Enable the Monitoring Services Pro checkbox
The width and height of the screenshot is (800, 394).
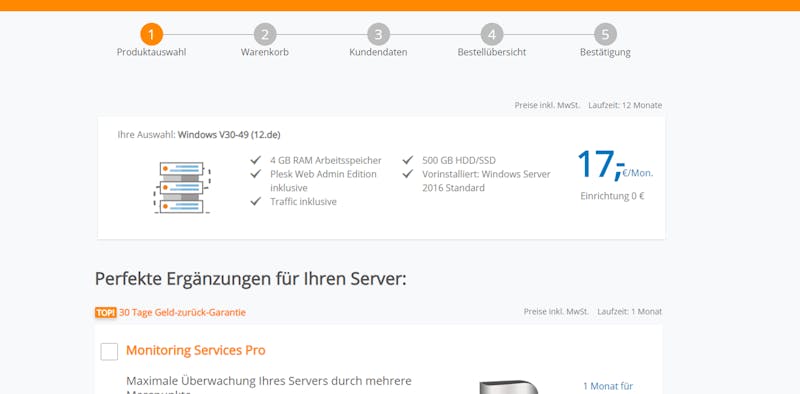click(x=109, y=352)
